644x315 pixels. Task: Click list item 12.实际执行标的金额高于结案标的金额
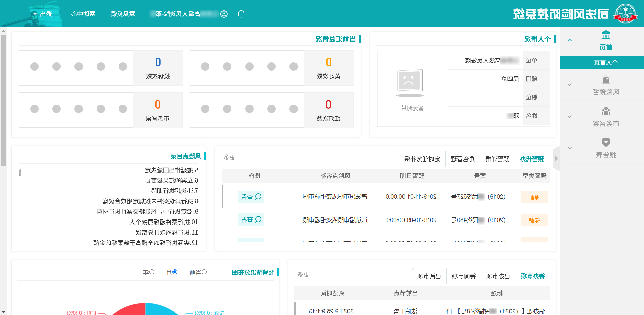[146, 243]
